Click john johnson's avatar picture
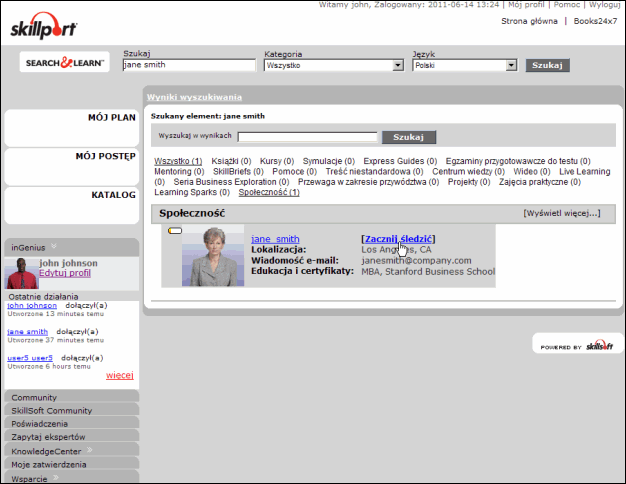Viewport: 626px width, 484px height. (x=20, y=272)
